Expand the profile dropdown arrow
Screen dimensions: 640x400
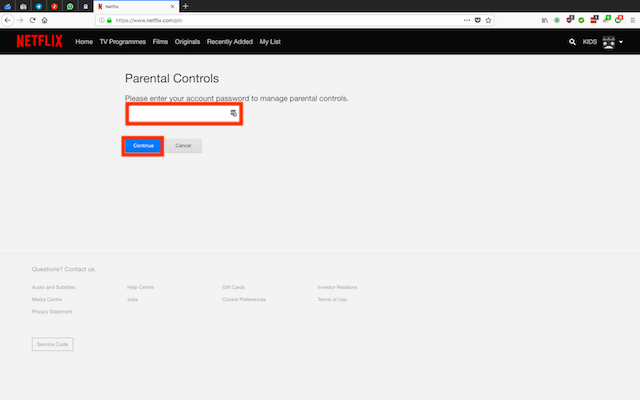click(621, 42)
